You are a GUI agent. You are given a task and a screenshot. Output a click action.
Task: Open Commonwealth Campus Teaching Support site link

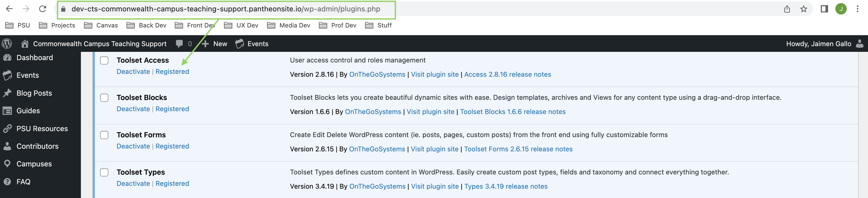click(100, 44)
